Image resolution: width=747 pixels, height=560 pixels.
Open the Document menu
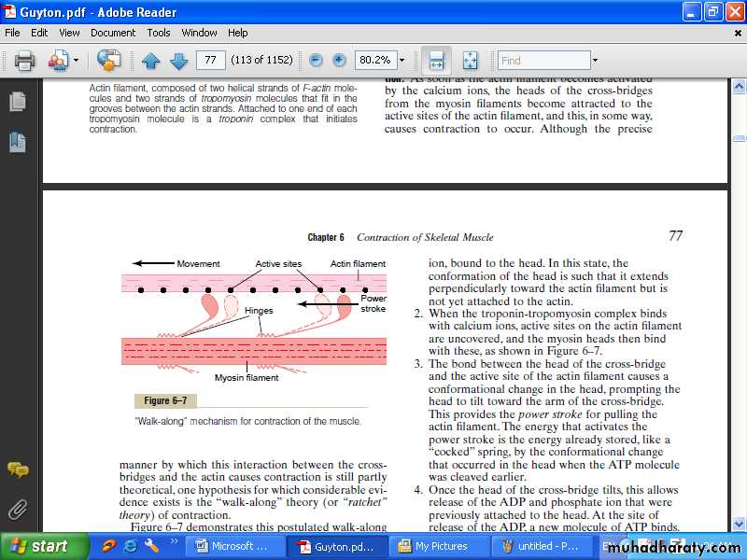click(x=113, y=33)
